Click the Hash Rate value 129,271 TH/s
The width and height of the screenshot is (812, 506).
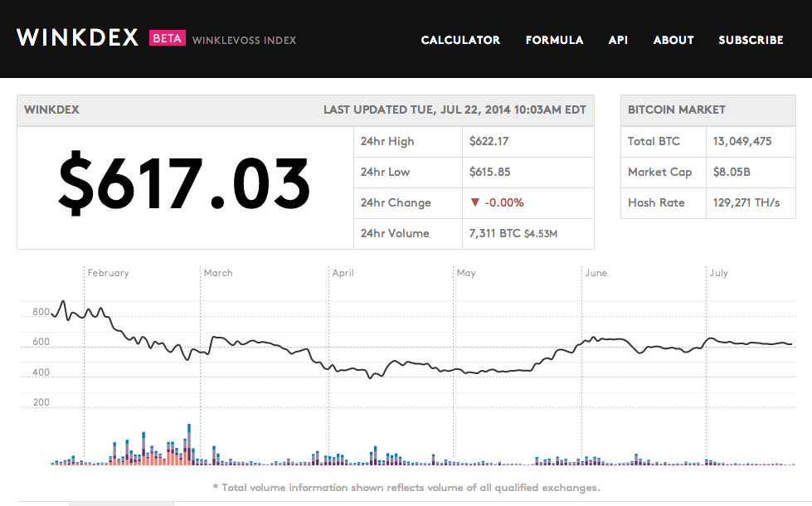click(x=746, y=202)
